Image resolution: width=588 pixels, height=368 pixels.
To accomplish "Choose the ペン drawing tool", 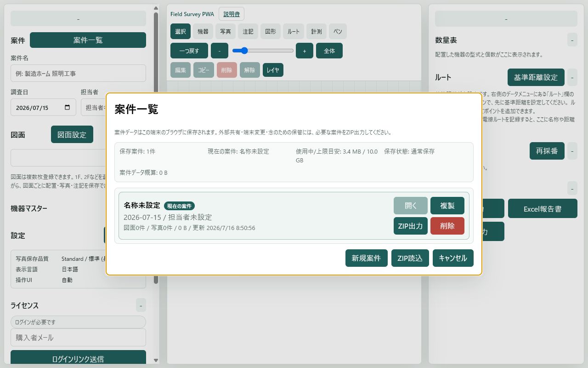I will tap(338, 31).
